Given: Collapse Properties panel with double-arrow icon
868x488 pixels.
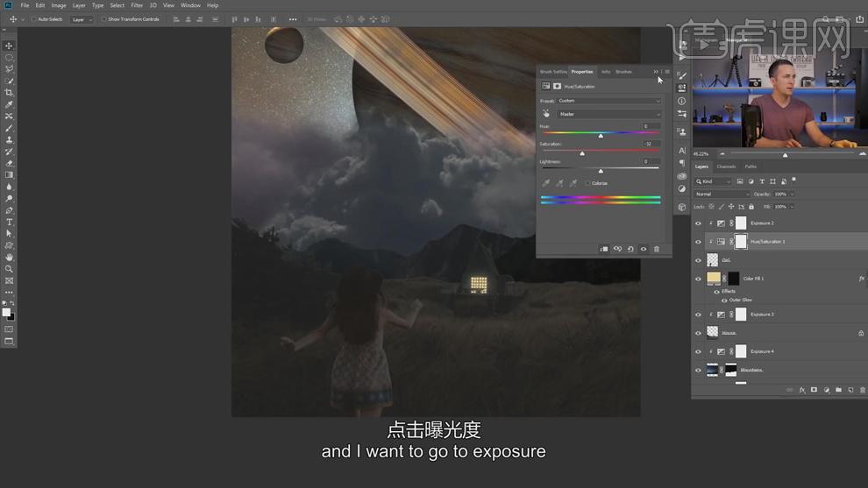Looking at the screenshot, I should tap(656, 72).
